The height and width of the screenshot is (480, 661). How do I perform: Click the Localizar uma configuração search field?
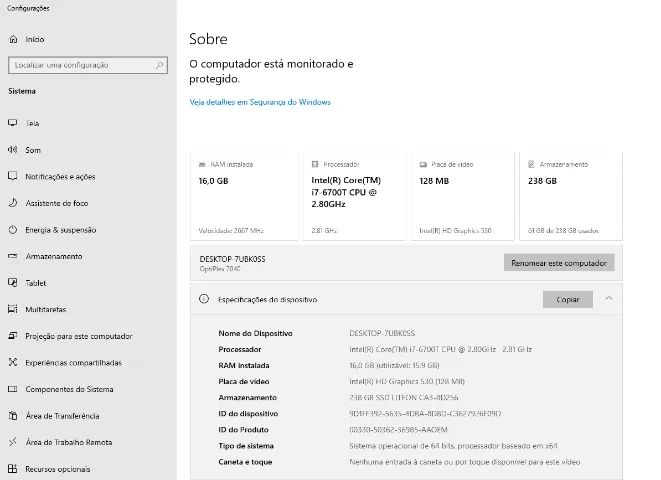click(80, 65)
